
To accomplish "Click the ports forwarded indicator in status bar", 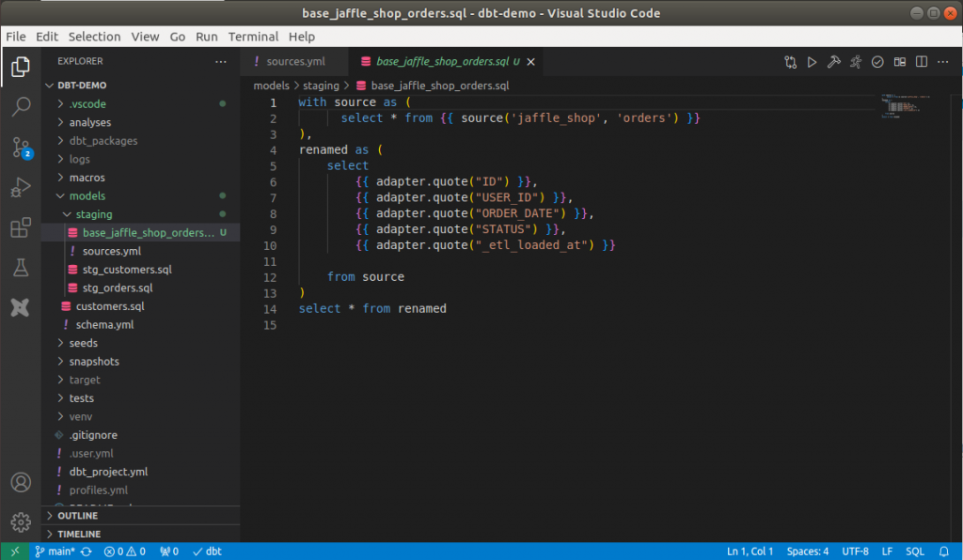I will 169,552.
